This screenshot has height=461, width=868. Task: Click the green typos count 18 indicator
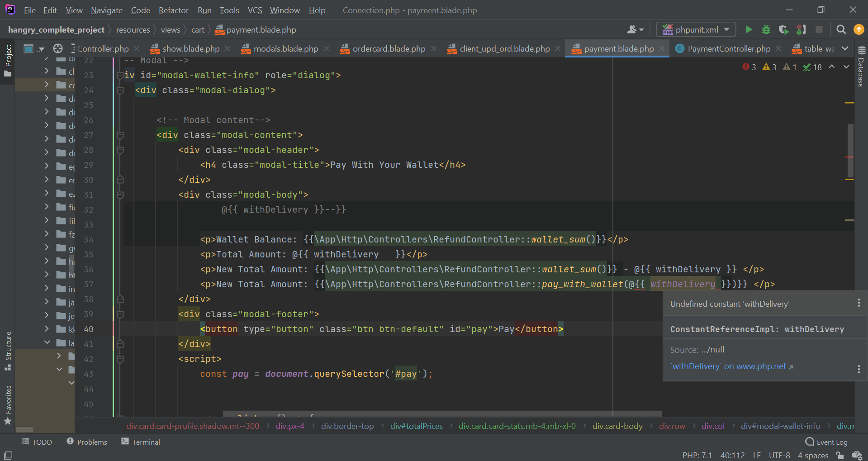tap(812, 67)
